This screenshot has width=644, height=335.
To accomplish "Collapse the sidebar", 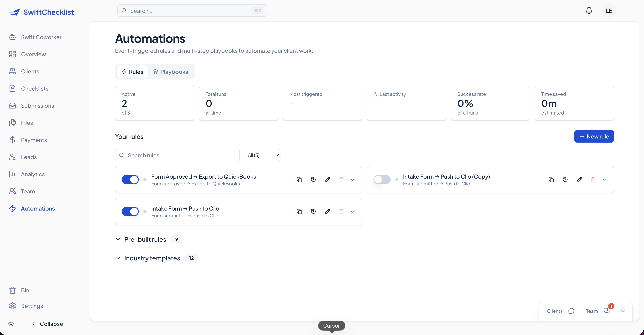I will (x=48, y=324).
